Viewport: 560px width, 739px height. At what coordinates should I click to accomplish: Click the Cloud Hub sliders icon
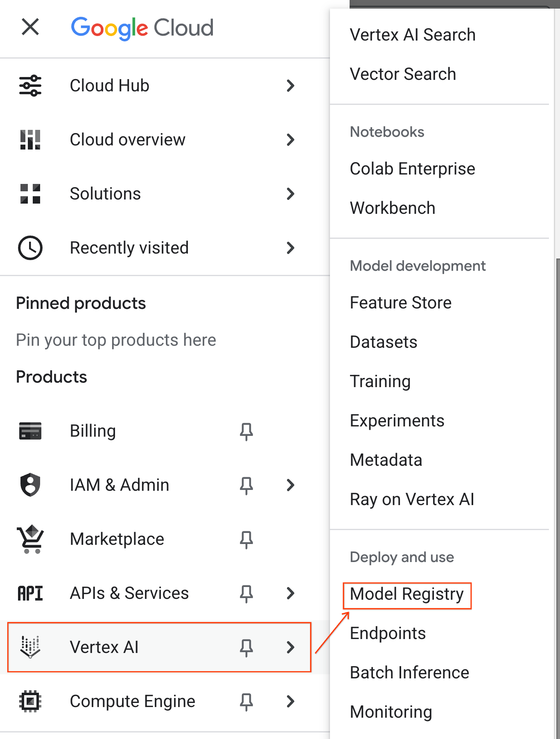pos(30,86)
